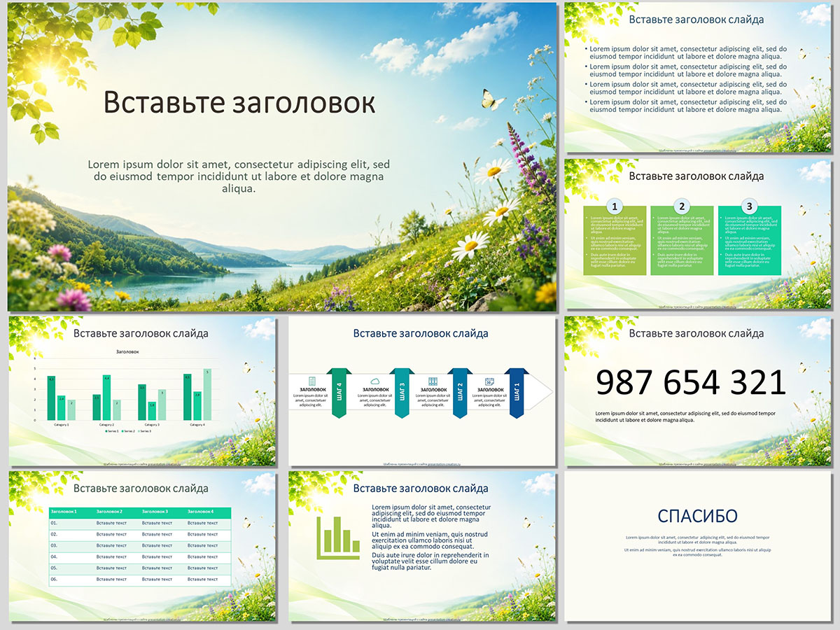Click the slide title above the big number

coord(696,333)
